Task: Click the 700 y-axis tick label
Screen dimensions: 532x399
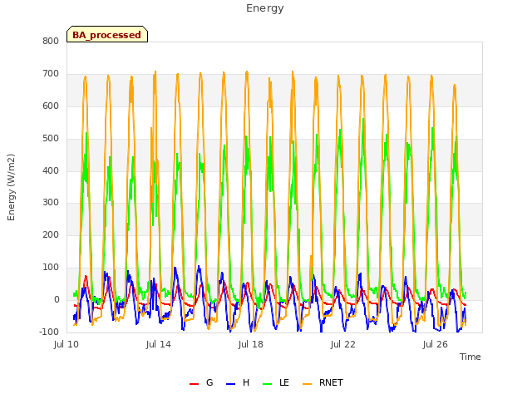Action: 51,74
